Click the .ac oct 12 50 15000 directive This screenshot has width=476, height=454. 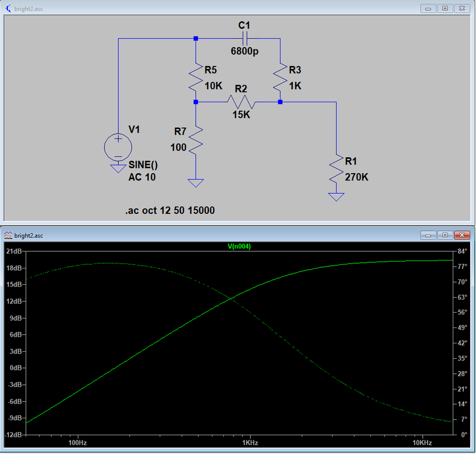click(x=170, y=210)
